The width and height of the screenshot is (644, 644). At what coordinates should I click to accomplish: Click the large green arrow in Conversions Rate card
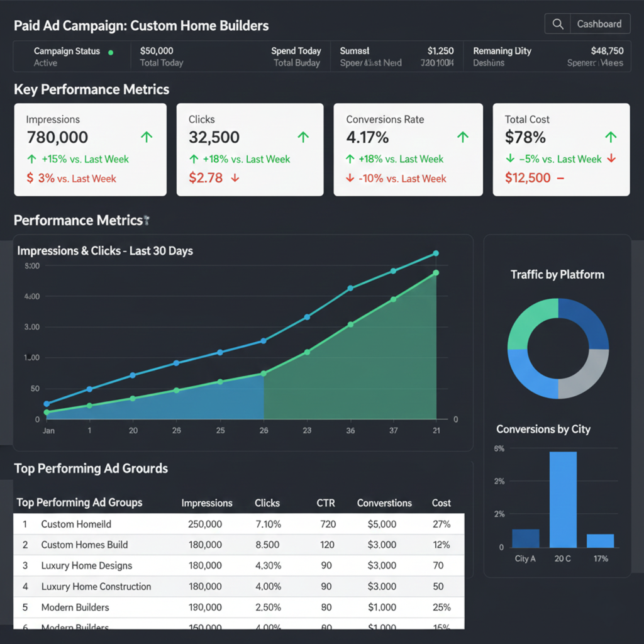(463, 136)
